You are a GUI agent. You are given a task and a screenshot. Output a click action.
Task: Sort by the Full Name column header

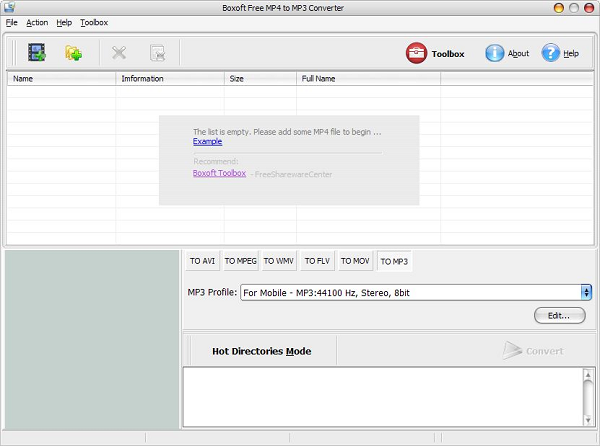368,78
